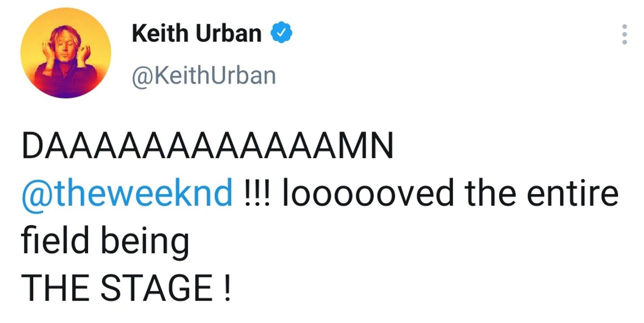This screenshot has width=644, height=323.
Task: Click the word "field" in the tweet
Action: 55,240
